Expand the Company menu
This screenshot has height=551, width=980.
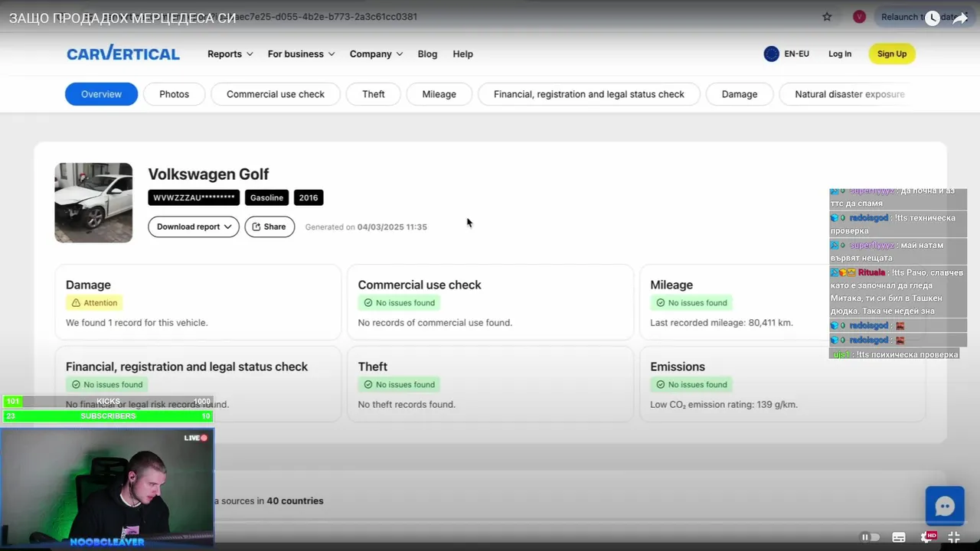[x=376, y=54]
